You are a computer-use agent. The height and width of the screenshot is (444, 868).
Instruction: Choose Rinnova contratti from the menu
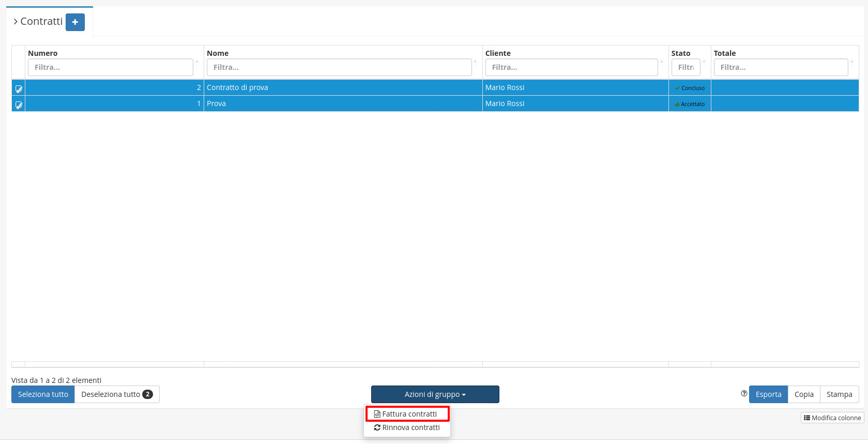(407, 427)
